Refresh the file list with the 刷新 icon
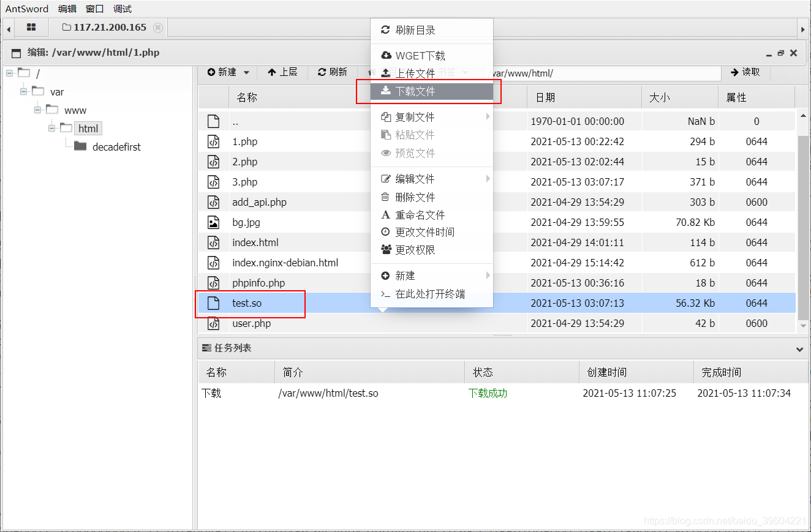This screenshot has height=532, width=811. click(331, 72)
